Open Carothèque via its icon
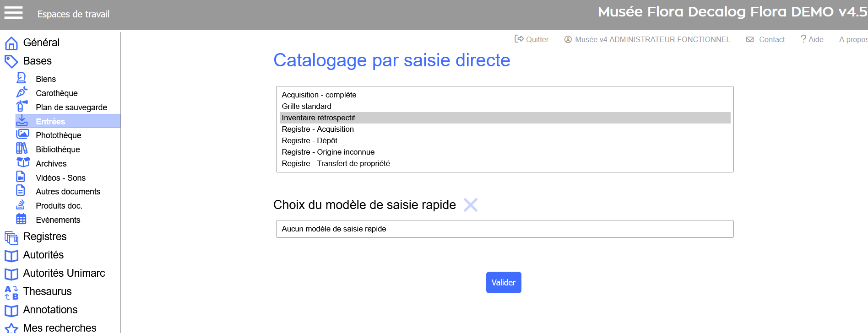 point(22,92)
